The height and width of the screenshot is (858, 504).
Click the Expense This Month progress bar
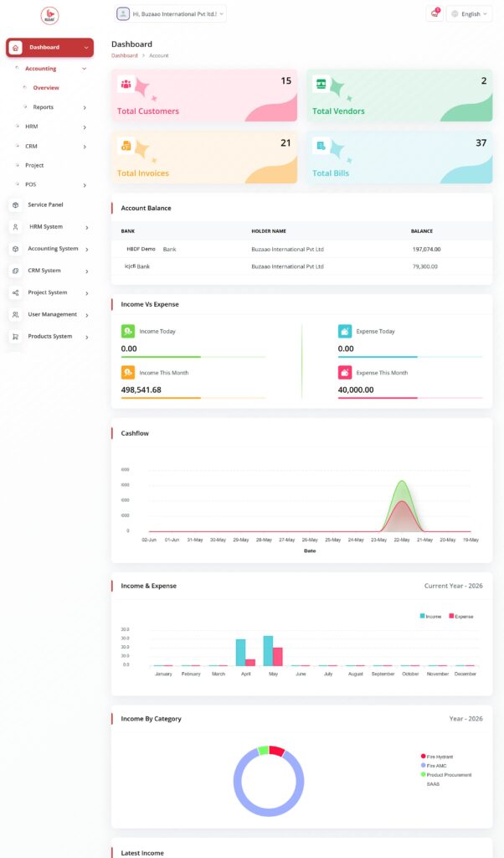[410, 398]
